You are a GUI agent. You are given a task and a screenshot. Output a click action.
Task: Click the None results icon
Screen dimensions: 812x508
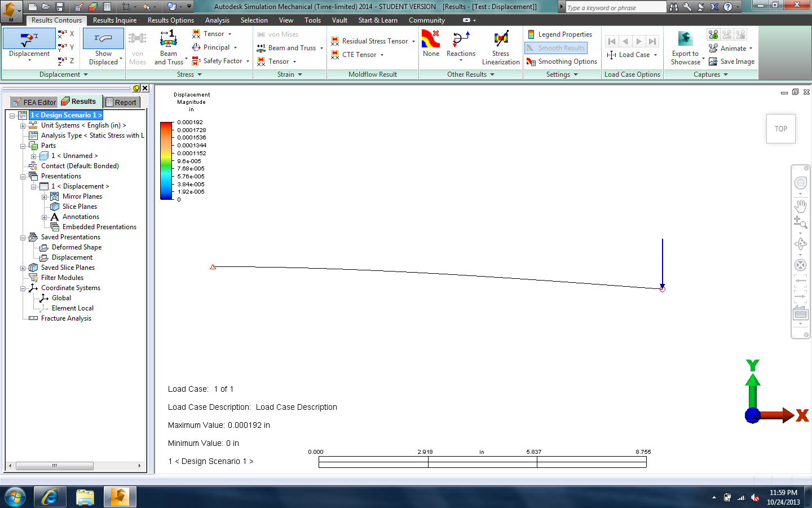[x=431, y=44]
